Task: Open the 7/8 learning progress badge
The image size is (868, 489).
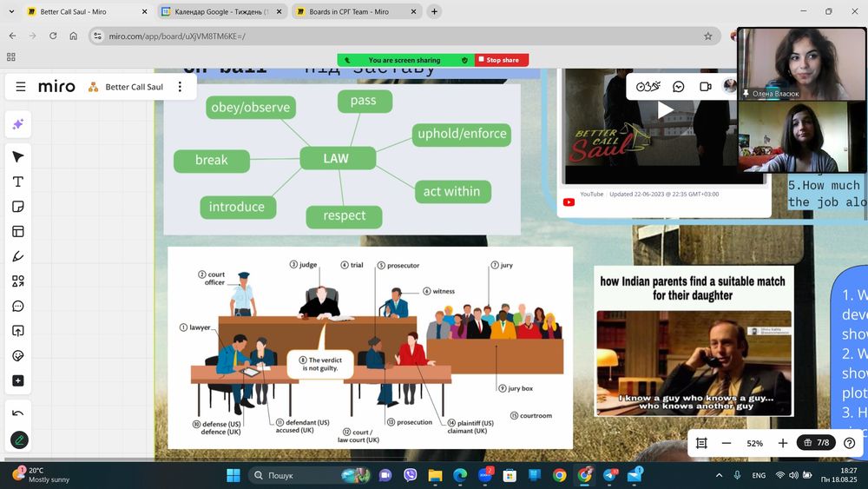Action: point(817,442)
